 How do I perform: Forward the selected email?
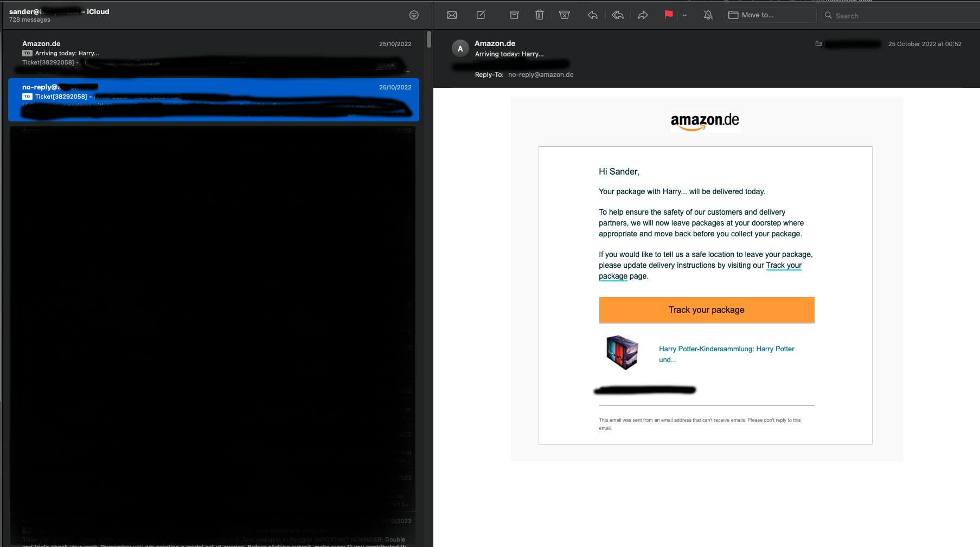(x=643, y=15)
